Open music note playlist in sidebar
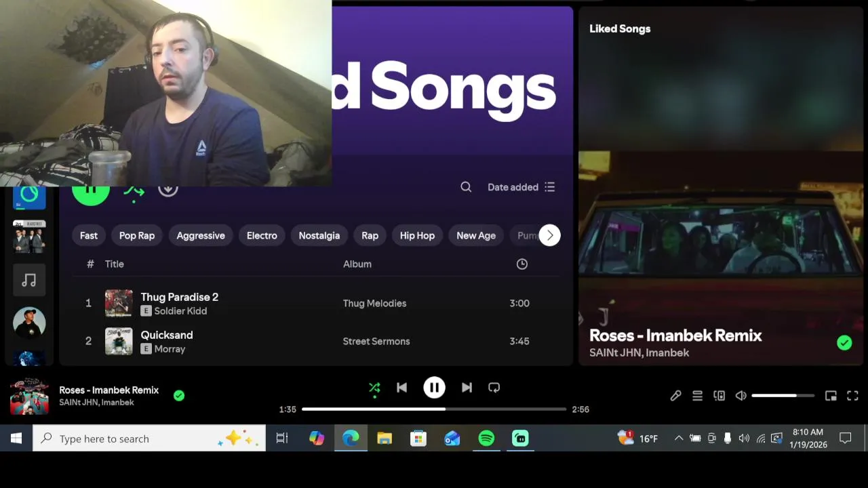 tap(29, 281)
